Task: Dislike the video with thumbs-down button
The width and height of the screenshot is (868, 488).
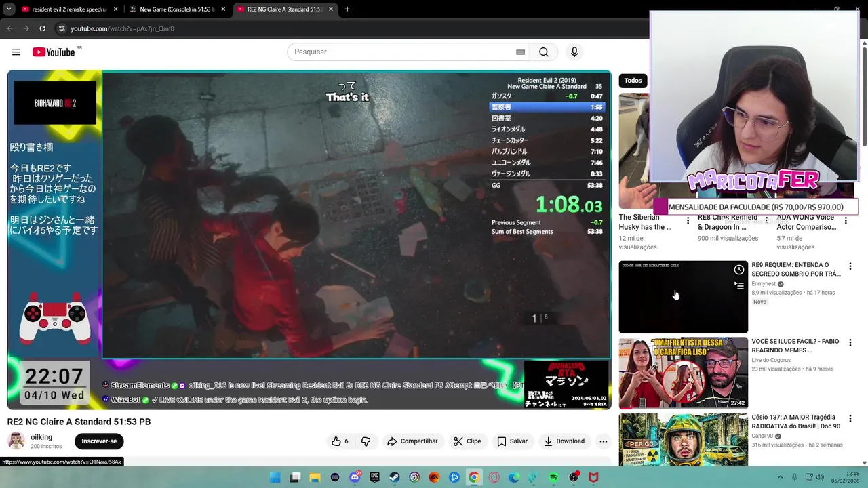Action: (366, 441)
